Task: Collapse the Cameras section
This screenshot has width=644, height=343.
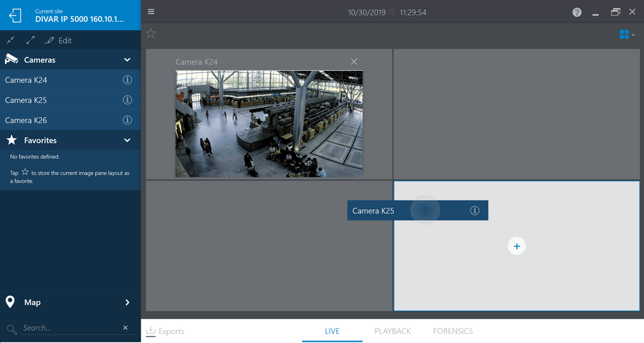Action: coord(127,60)
